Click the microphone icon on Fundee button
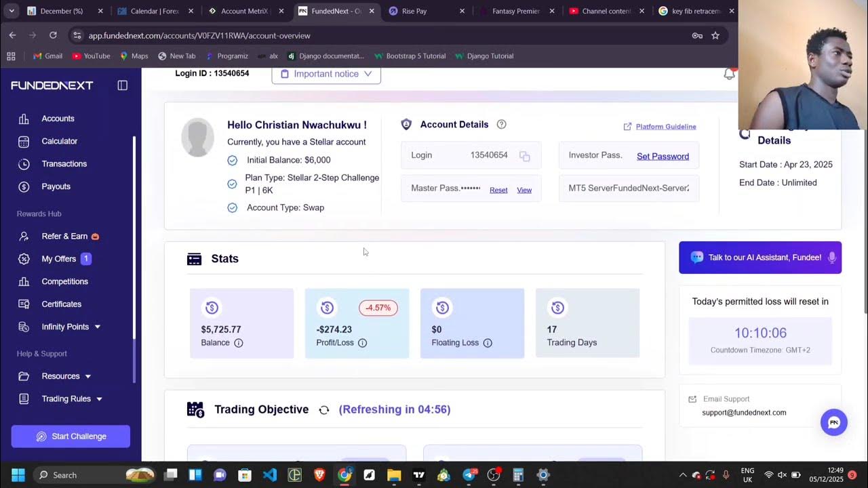Image resolution: width=868 pixels, height=488 pixels. point(832,258)
